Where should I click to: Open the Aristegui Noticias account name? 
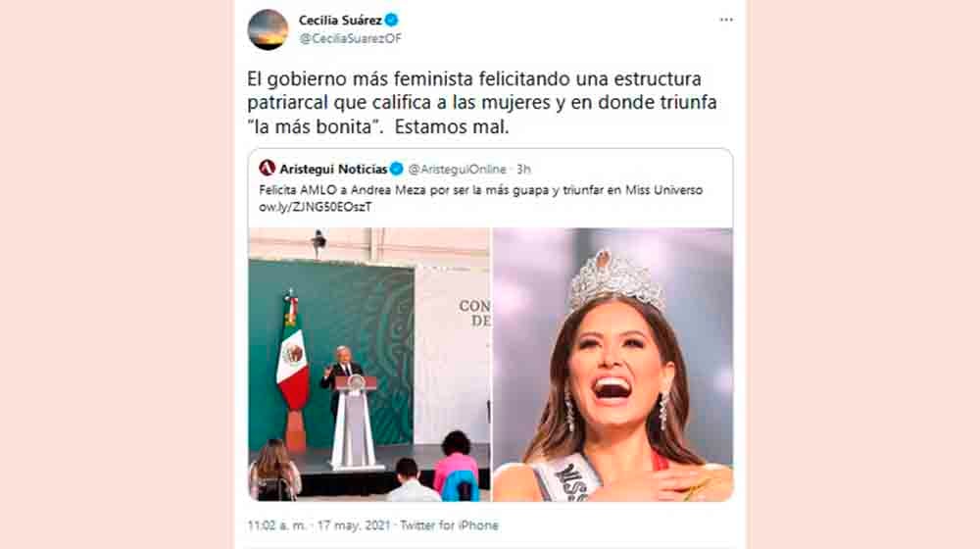point(333,169)
